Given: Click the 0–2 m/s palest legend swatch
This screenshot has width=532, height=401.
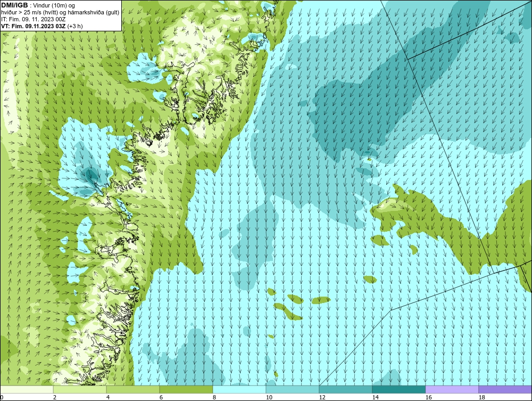Looking at the screenshot, I should (x=27, y=389).
